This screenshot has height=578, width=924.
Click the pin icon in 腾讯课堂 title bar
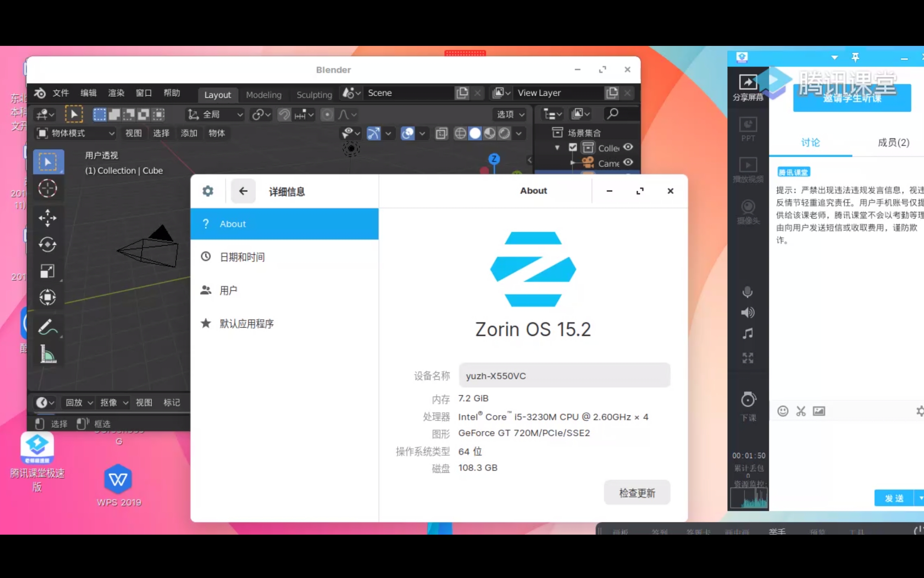tap(855, 57)
